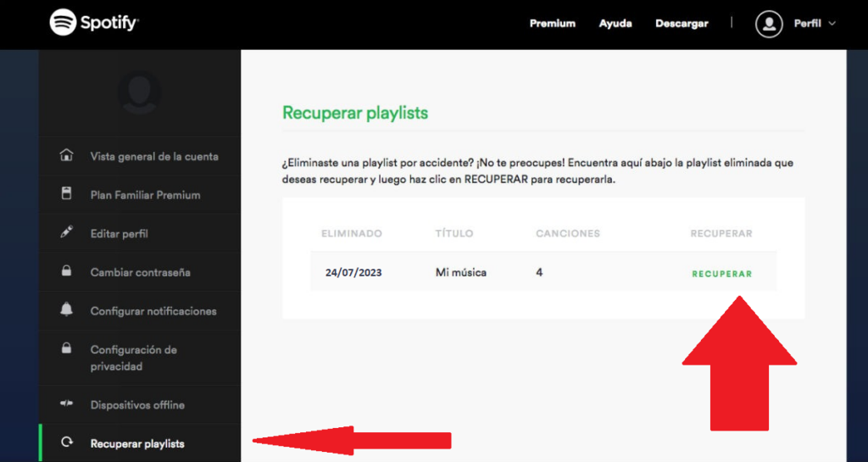Open Vista general de la cuenta
The image size is (868, 462).
point(154,157)
